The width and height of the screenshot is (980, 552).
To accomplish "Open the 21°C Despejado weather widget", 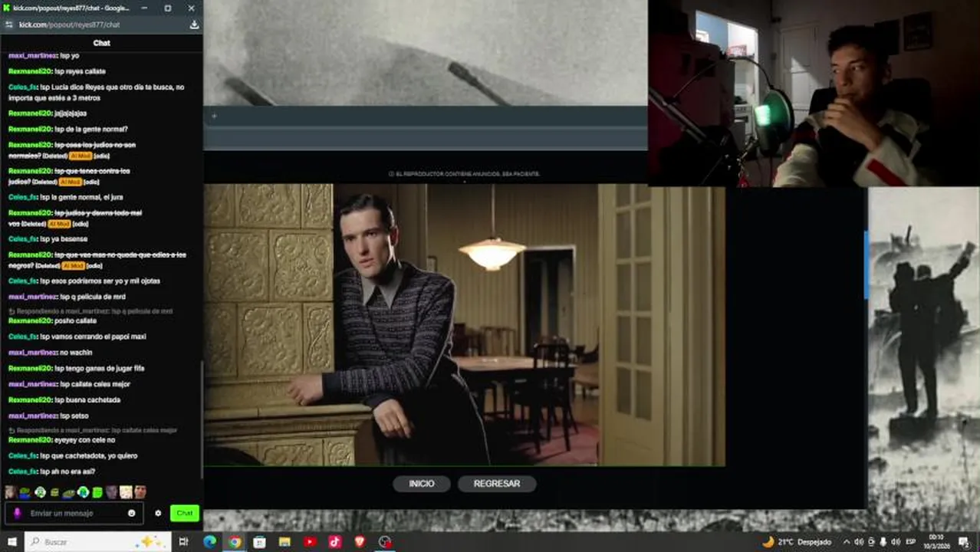I will [x=797, y=542].
